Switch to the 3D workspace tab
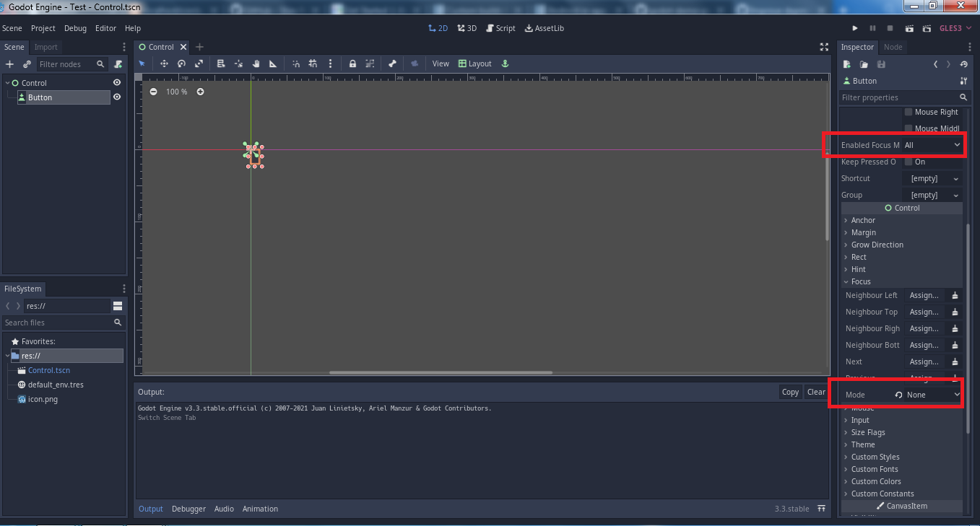Image resolution: width=980 pixels, height=526 pixels. click(467, 28)
